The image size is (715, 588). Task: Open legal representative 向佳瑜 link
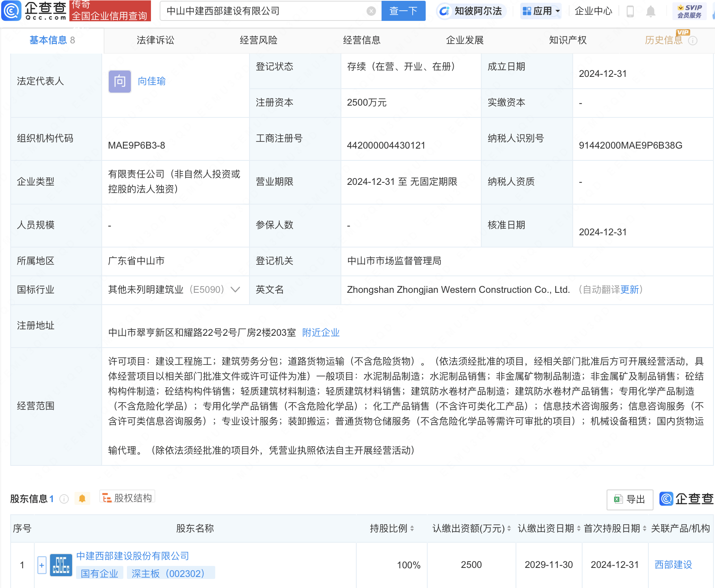pos(152,81)
